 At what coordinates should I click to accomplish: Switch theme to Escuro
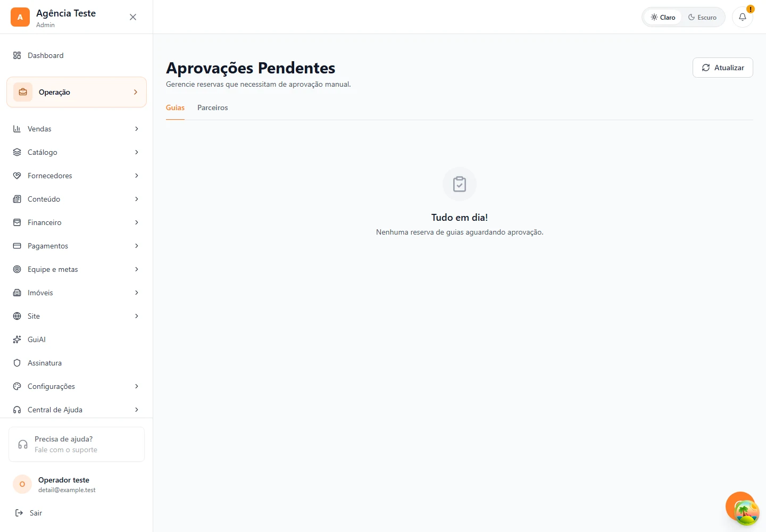[702, 17]
